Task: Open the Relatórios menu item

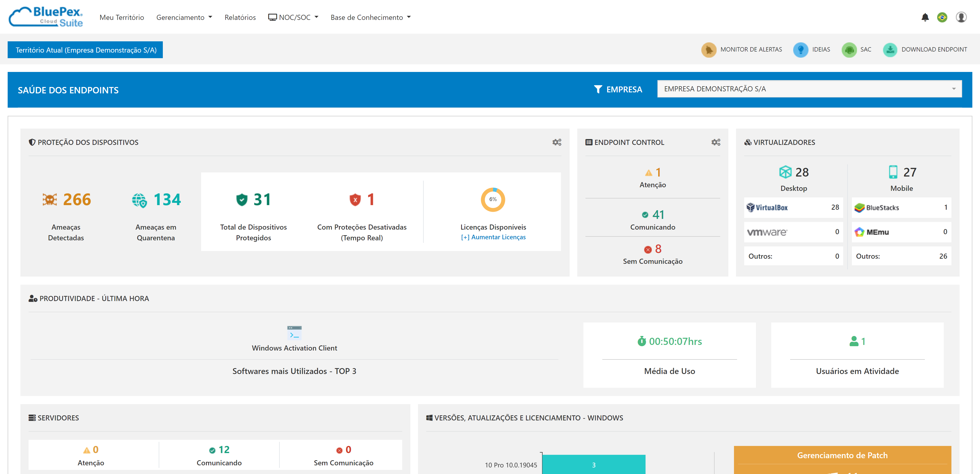Action: click(240, 18)
